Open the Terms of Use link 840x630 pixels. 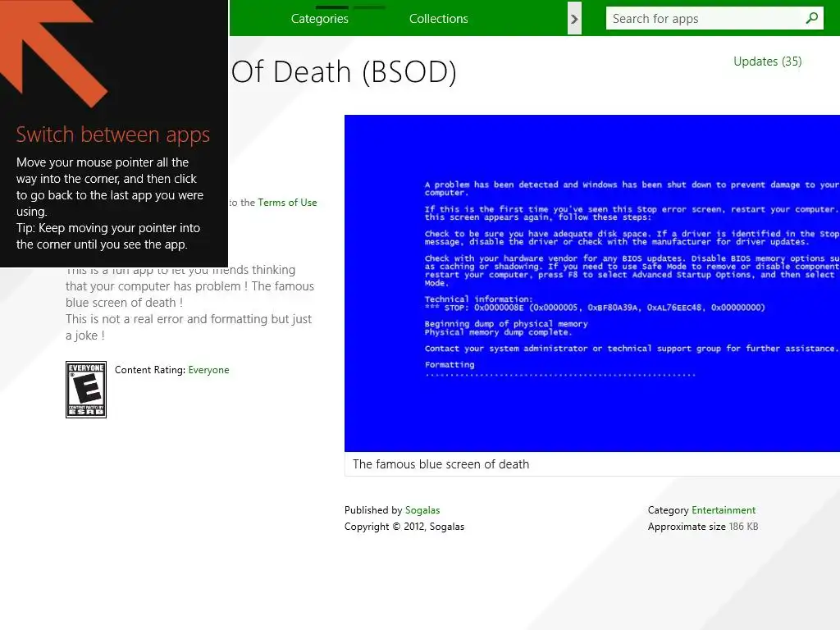(287, 203)
